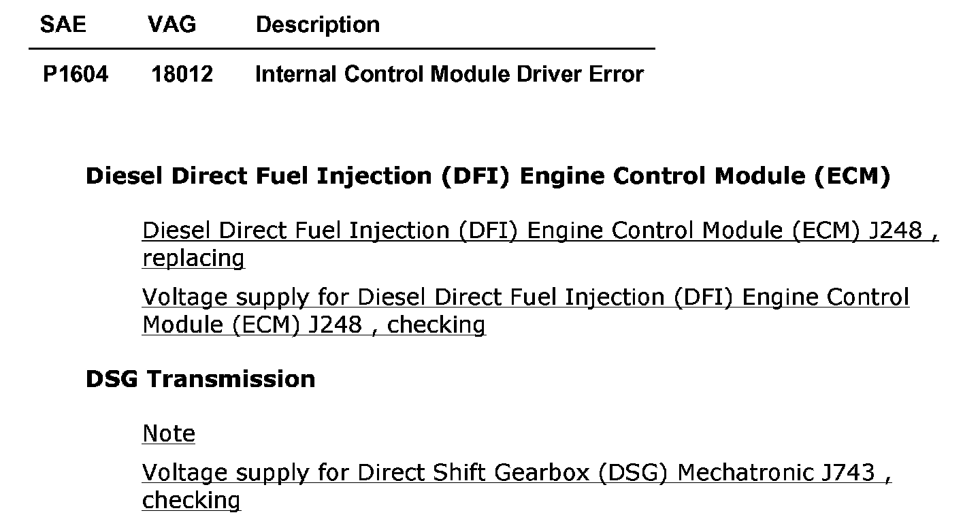Click Module (ECM) J248 , checking link line
This screenshot has height=532, width=980.
[314, 325]
